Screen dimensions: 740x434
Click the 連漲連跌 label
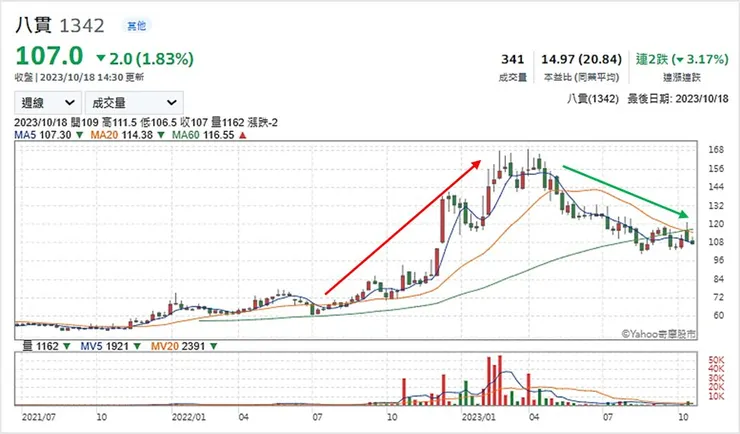coord(682,77)
